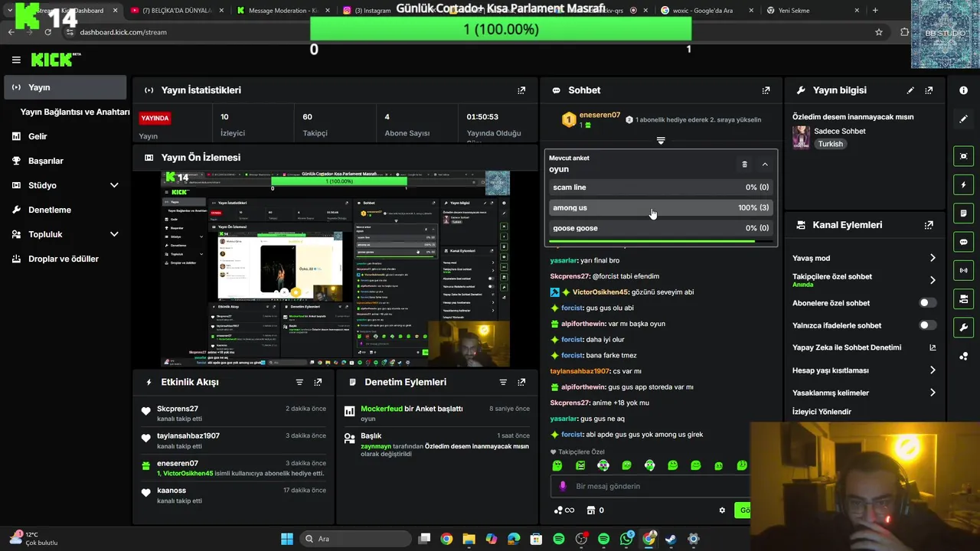
Task: Open WhatsApp from the taskbar
Action: [627, 539]
